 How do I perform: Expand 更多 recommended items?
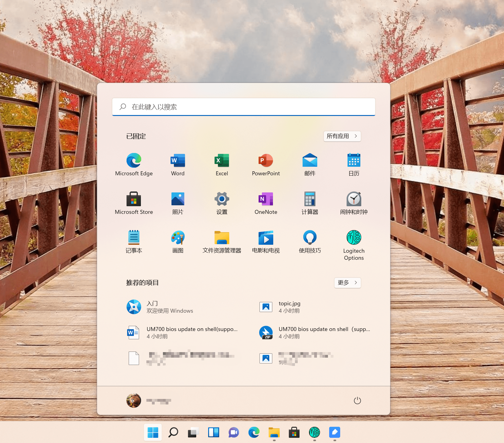(347, 283)
